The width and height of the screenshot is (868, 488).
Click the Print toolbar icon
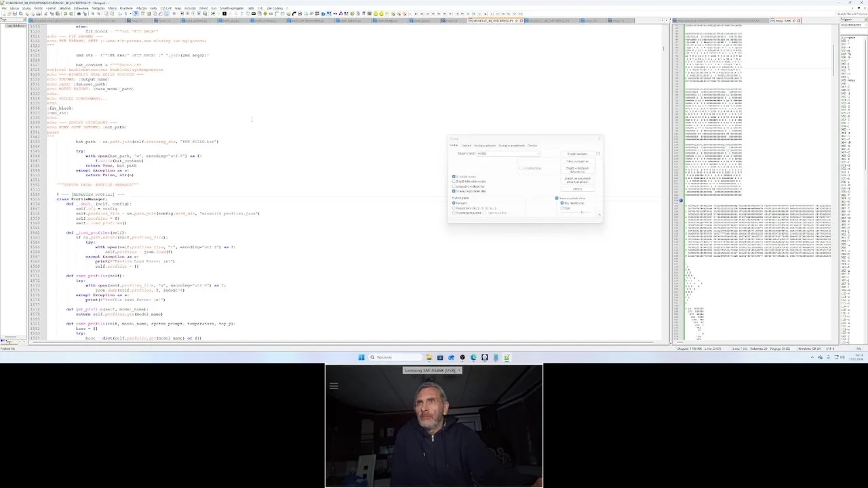click(x=38, y=14)
